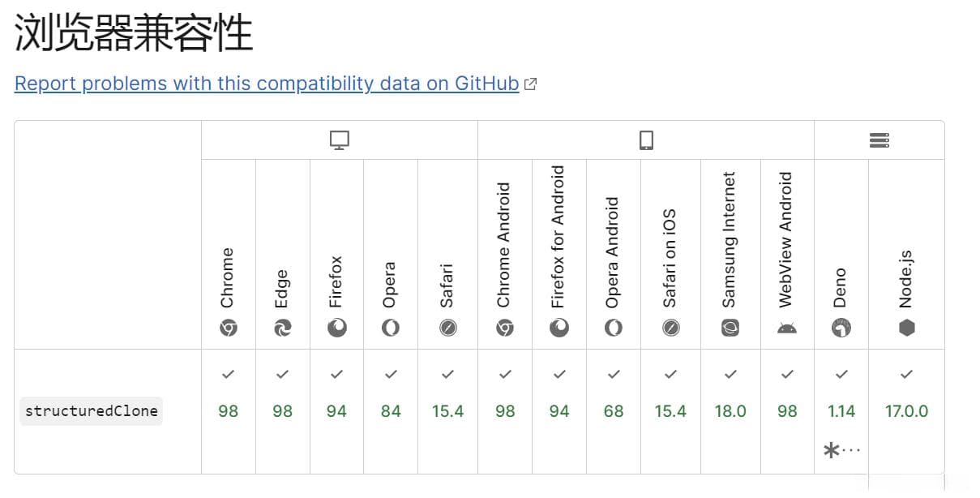Click the Samsung Internet logo icon
Viewport: 980px width, 498px height.
coord(730,328)
